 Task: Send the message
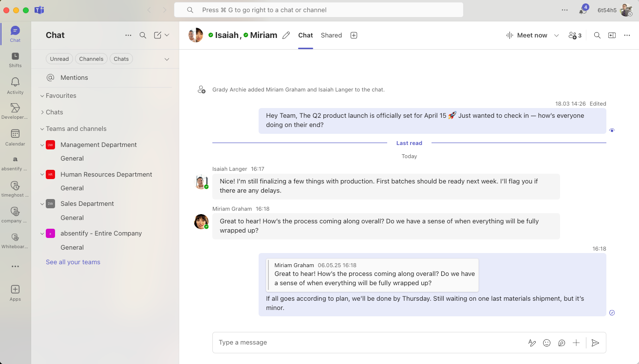[x=595, y=343]
